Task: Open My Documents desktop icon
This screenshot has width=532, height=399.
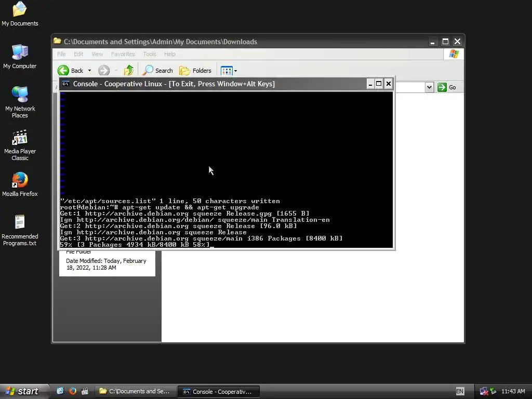Action: (x=20, y=14)
